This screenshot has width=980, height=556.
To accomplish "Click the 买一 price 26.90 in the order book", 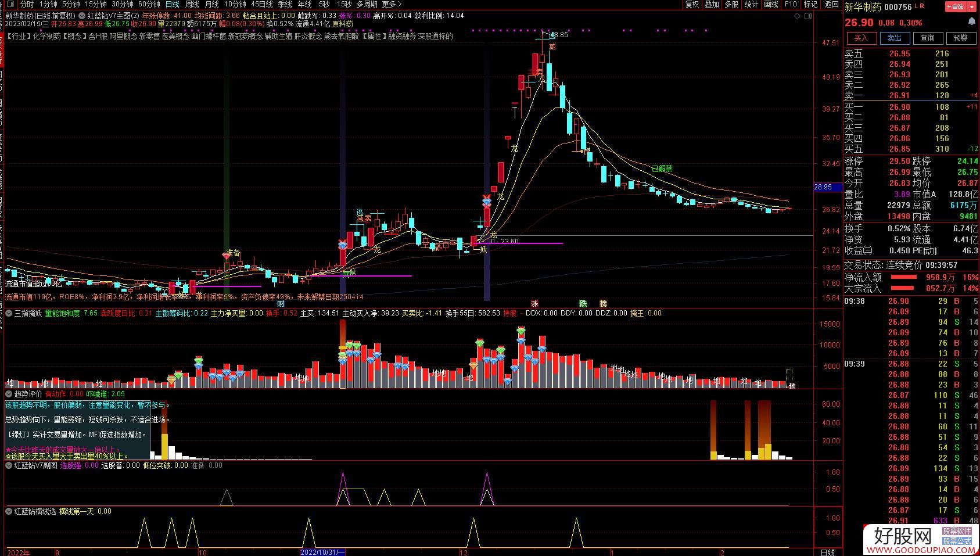I will (899, 107).
